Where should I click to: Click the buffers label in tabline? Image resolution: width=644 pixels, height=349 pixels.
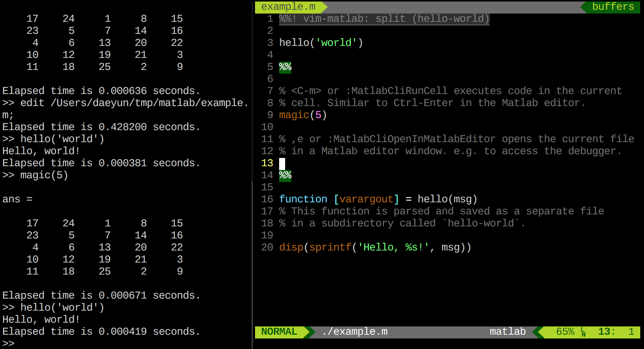[613, 7]
